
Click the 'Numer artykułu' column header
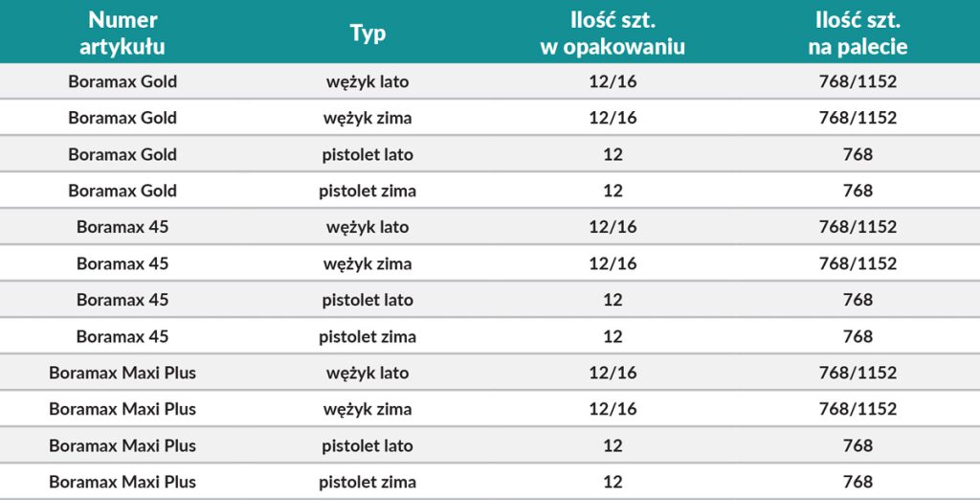click(122, 33)
